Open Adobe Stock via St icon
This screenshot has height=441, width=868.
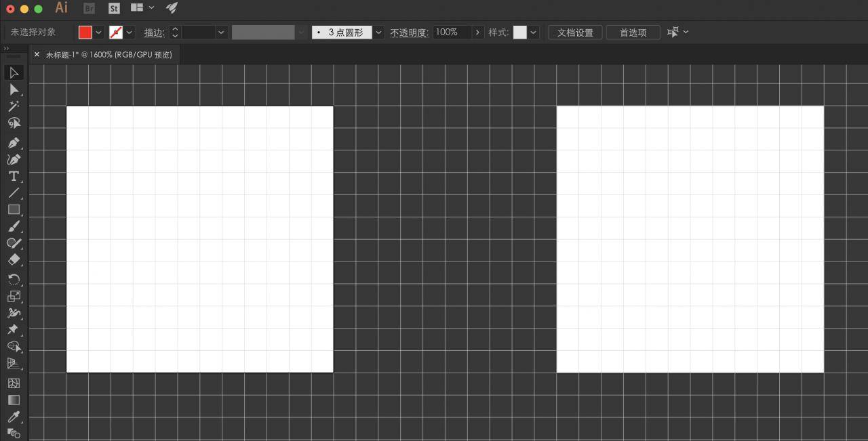(x=114, y=8)
